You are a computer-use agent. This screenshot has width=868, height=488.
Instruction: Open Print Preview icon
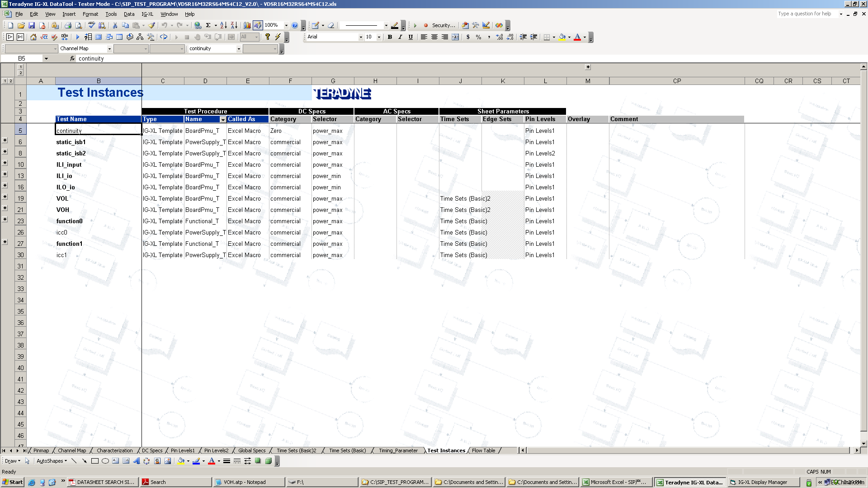point(78,25)
